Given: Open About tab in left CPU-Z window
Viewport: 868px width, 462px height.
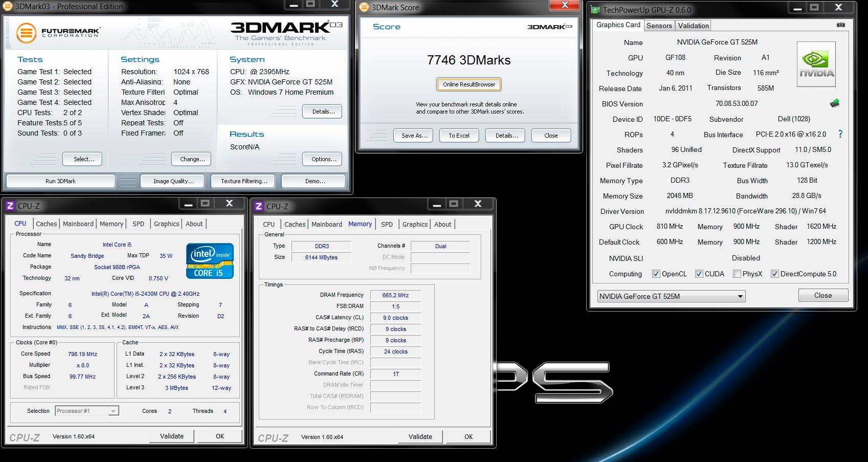Looking at the screenshot, I should [x=194, y=224].
